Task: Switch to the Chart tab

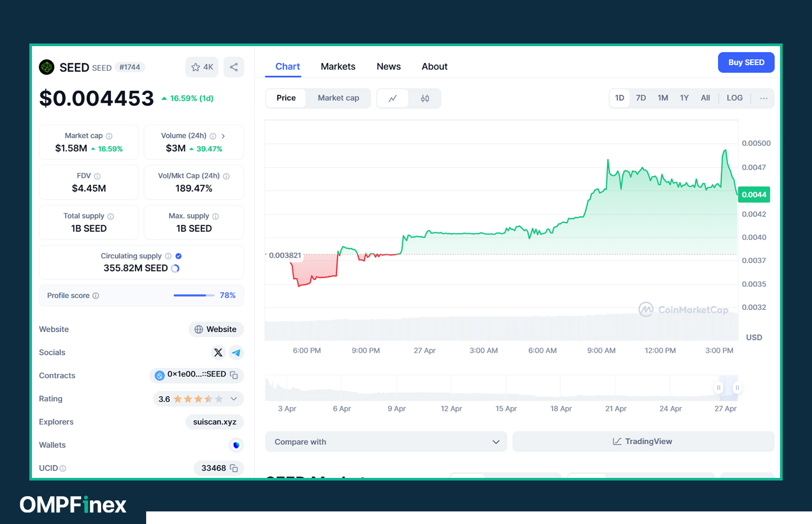Action: coord(288,67)
